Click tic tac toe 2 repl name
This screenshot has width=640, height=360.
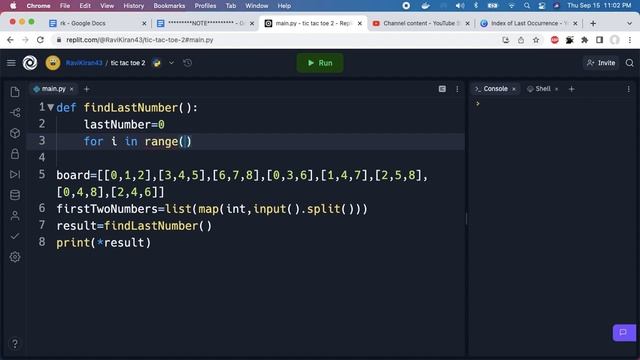point(128,63)
